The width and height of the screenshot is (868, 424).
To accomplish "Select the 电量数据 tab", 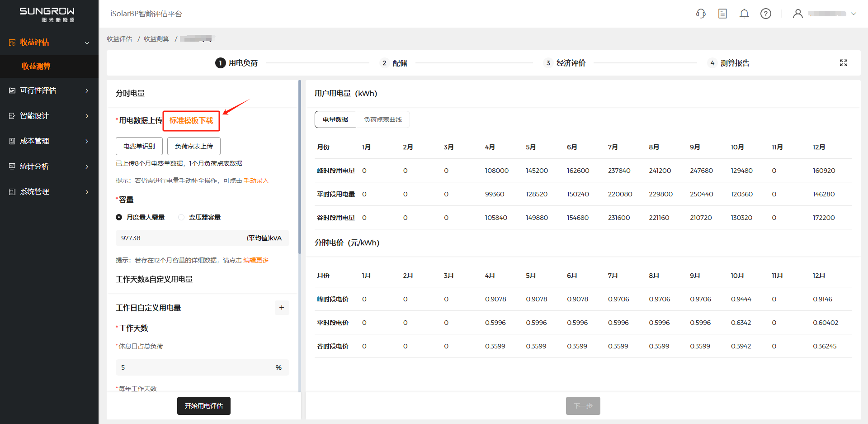I will coord(335,119).
